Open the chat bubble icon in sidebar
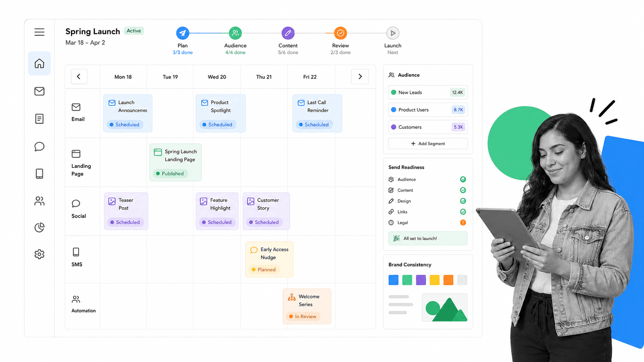644x362 pixels. click(39, 147)
